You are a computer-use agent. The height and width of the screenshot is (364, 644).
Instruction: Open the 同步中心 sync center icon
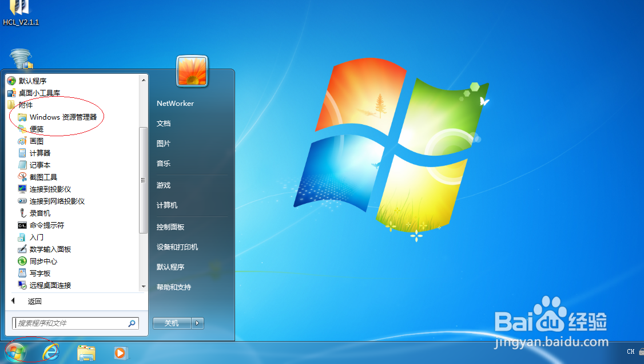[x=22, y=262]
